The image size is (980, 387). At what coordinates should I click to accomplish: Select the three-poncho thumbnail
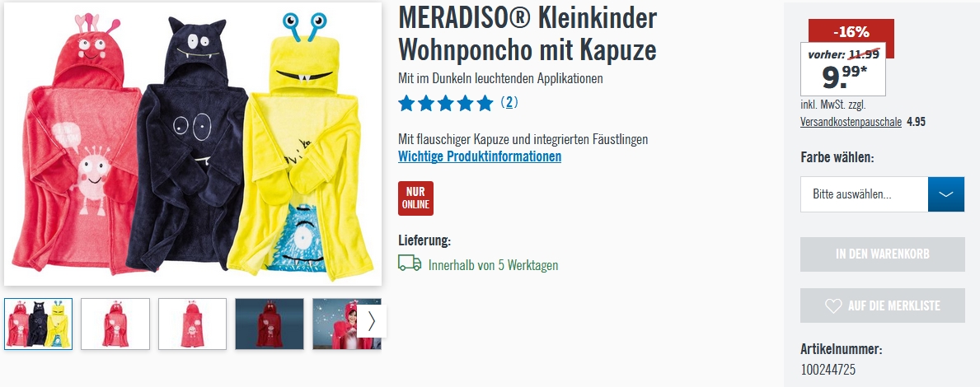38,324
